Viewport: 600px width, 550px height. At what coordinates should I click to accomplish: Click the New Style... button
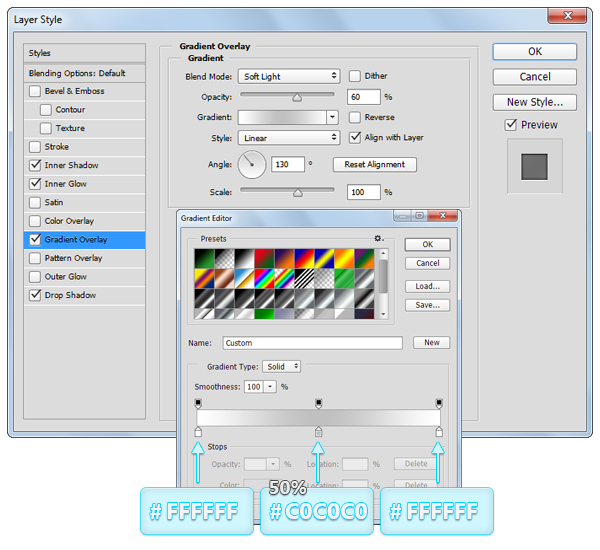click(534, 102)
